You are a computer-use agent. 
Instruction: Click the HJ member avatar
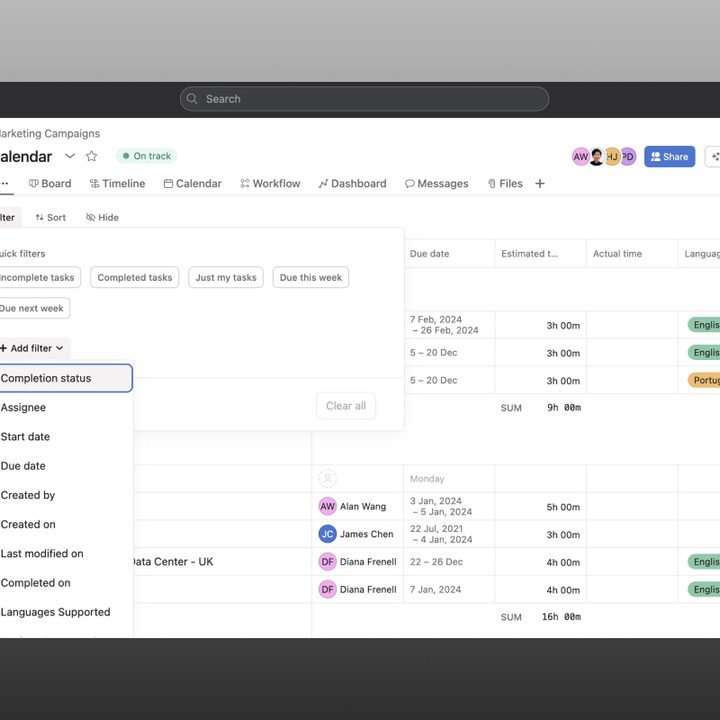click(x=612, y=157)
